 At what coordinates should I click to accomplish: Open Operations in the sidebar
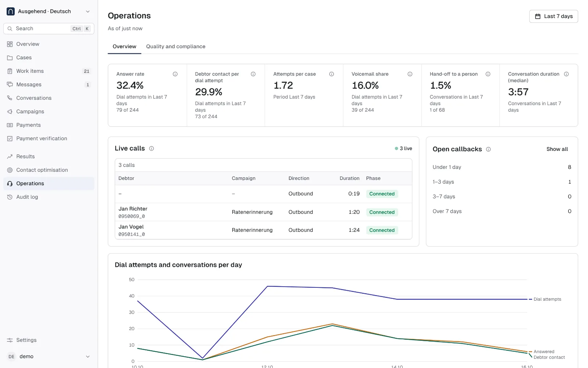coord(49,183)
